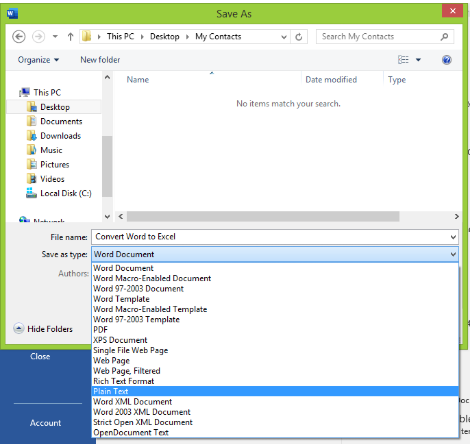Viewport: 470px width, 445px height.
Task: Open Account in Word backstage menu
Action: [x=45, y=423]
